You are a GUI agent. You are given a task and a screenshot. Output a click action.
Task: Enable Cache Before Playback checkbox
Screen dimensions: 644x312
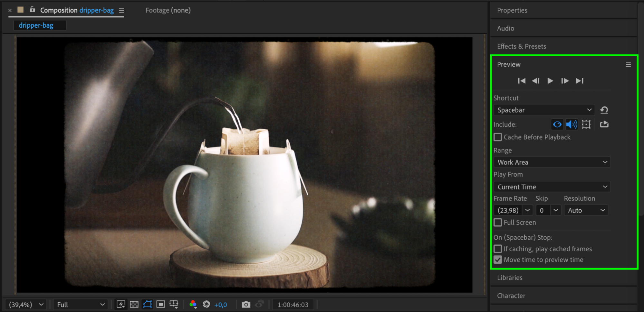(x=498, y=137)
